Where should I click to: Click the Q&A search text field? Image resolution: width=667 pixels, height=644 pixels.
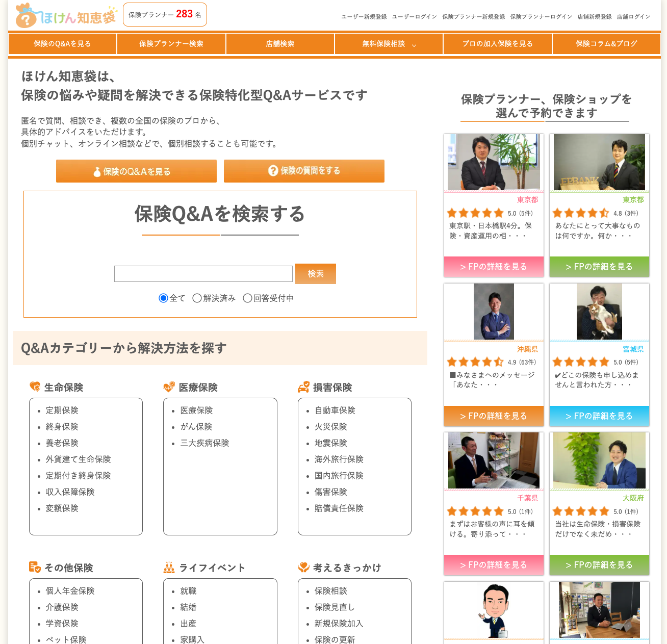click(x=203, y=274)
